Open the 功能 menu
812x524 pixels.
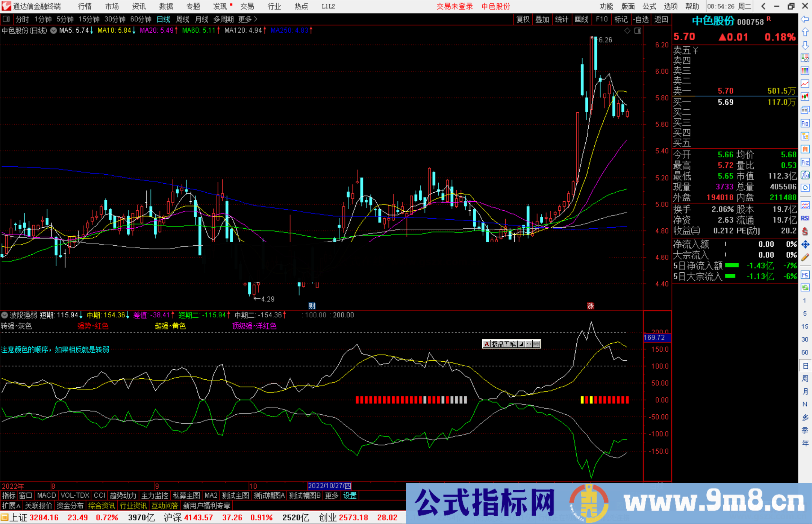606,6
